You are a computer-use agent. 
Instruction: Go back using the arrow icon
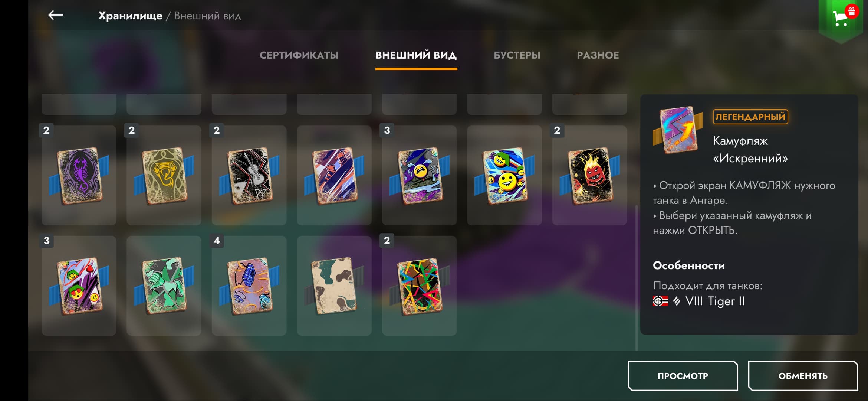pyautogui.click(x=56, y=15)
